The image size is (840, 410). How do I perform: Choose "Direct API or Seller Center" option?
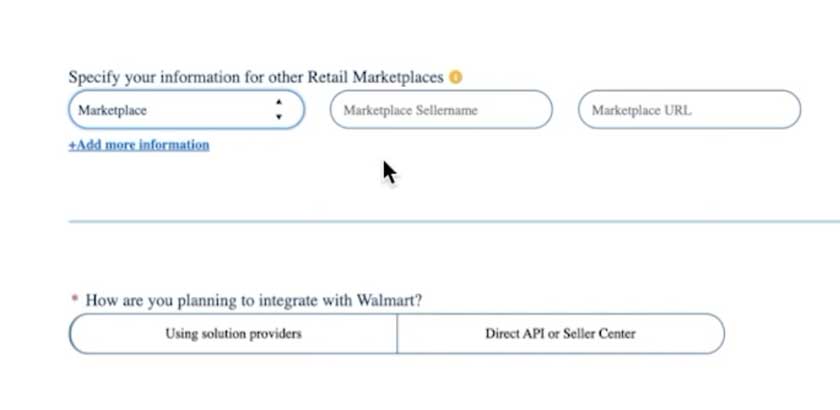[560, 334]
